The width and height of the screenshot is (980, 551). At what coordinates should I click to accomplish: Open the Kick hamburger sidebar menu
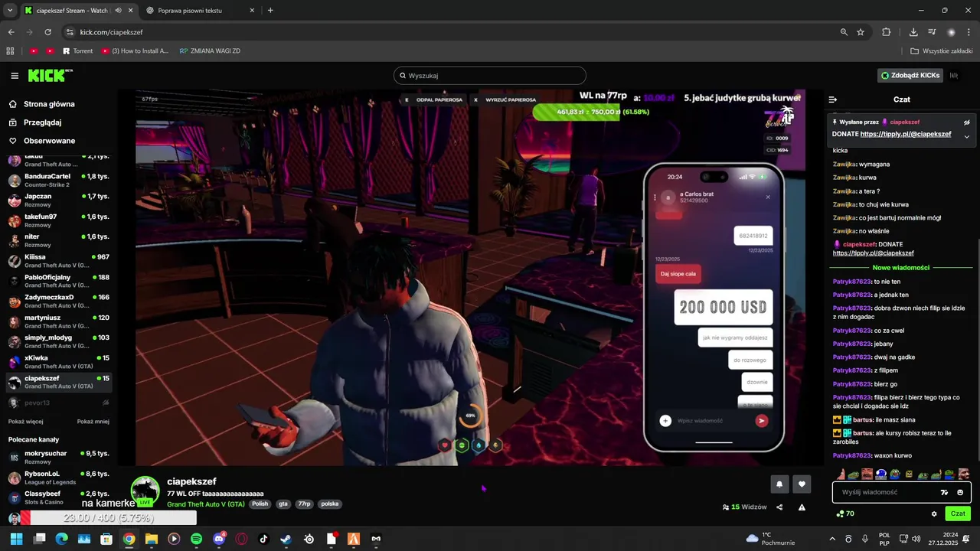coord(15,76)
